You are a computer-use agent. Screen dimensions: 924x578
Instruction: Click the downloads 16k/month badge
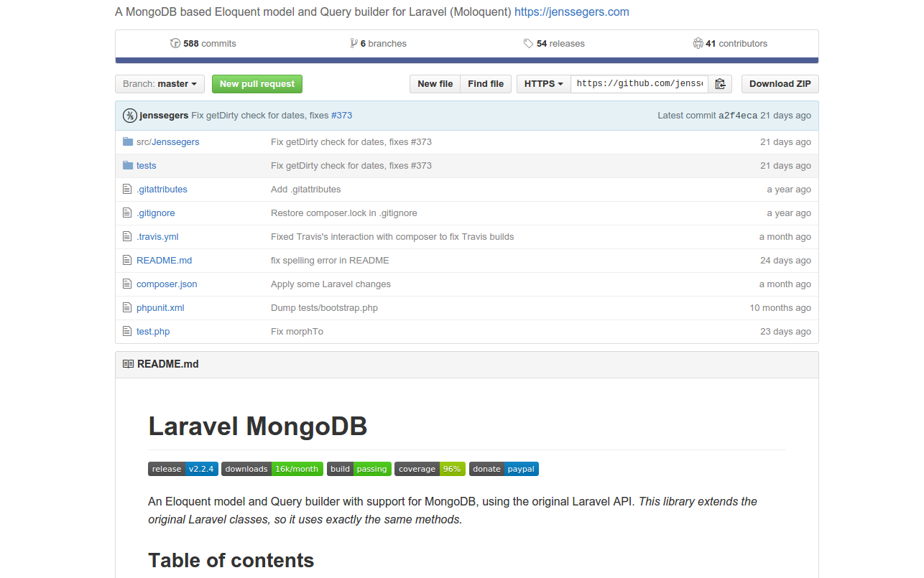272,469
